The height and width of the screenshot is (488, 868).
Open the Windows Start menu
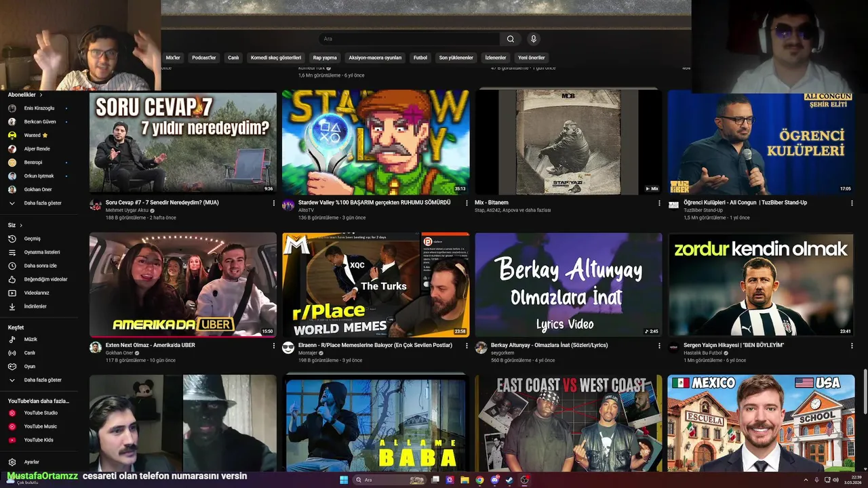343,480
